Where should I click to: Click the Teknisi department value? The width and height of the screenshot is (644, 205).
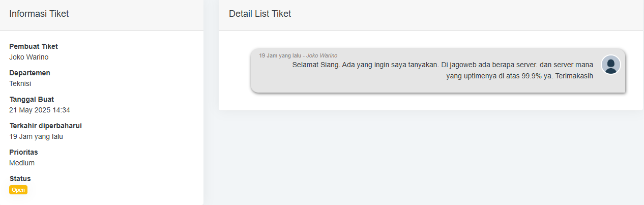coord(20,83)
